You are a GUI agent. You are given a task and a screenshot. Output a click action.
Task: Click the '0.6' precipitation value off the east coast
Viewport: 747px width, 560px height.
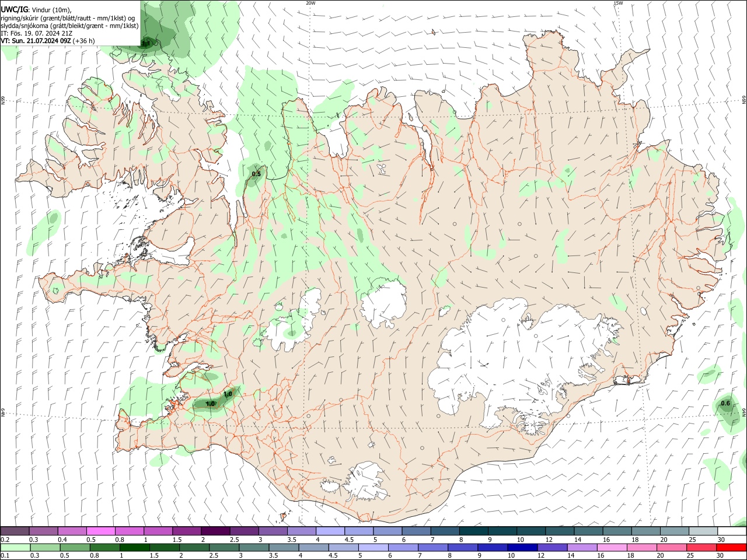725,403
